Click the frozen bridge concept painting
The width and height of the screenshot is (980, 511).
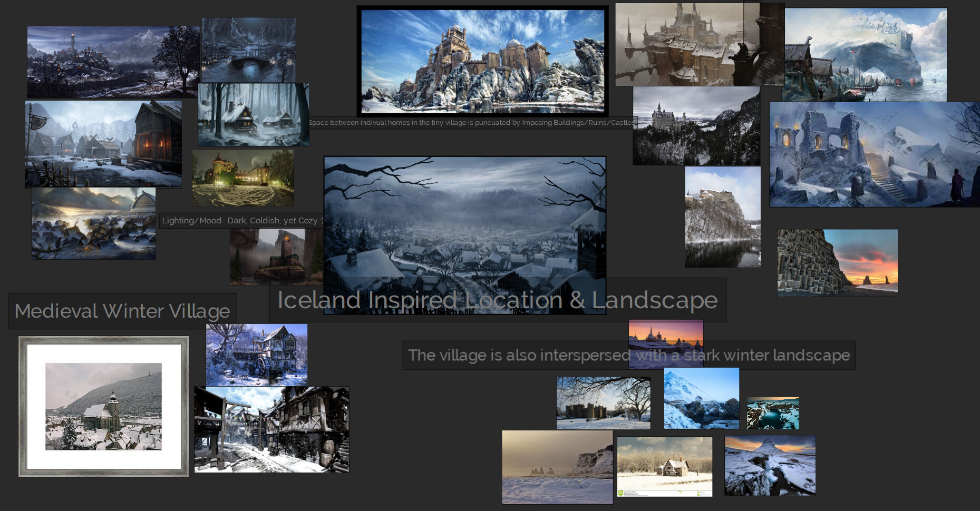(x=248, y=50)
